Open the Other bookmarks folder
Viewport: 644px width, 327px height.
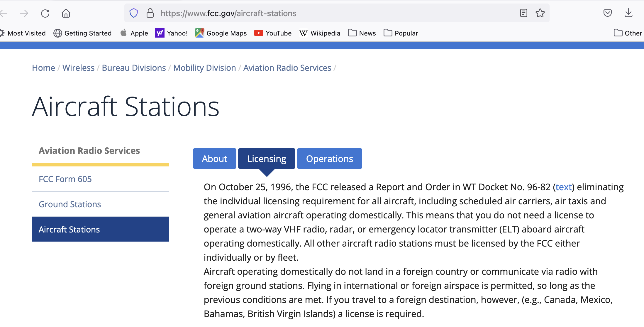pyautogui.click(x=628, y=33)
